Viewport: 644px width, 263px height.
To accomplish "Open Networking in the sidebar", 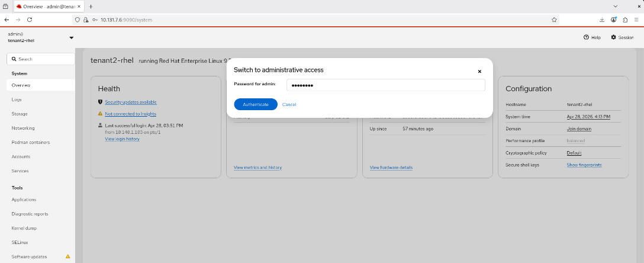I will click(x=23, y=128).
